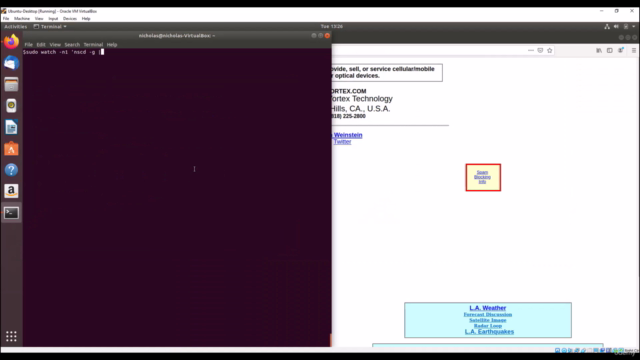Image resolution: width=640 pixels, height=360 pixels.
Task: Open Rhythmbox music player in dock
Action: (x=11, y=106)
